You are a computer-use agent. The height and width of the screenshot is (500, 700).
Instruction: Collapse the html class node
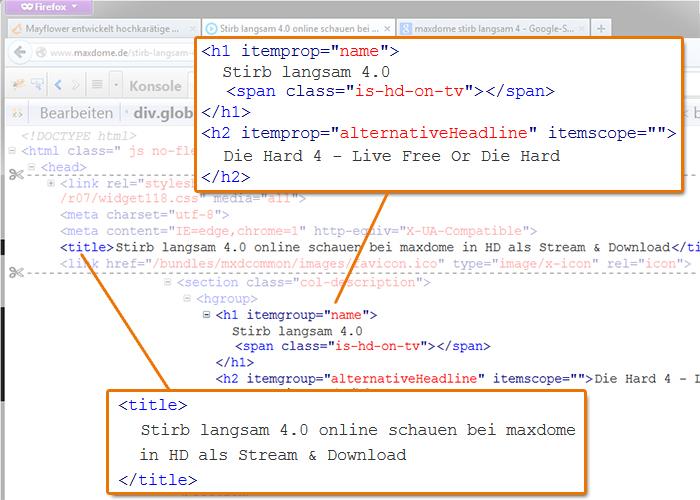tap(12, 151)
